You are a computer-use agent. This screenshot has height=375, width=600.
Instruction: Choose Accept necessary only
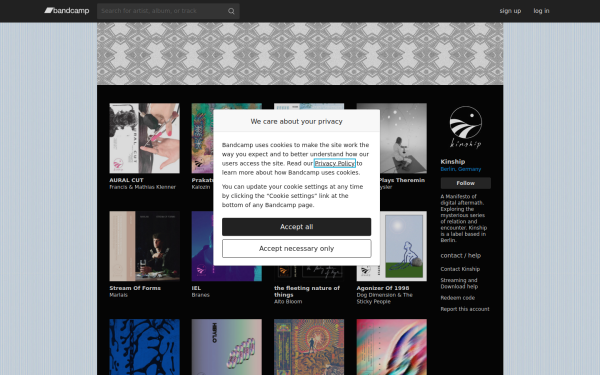click(x=297, y=249)
